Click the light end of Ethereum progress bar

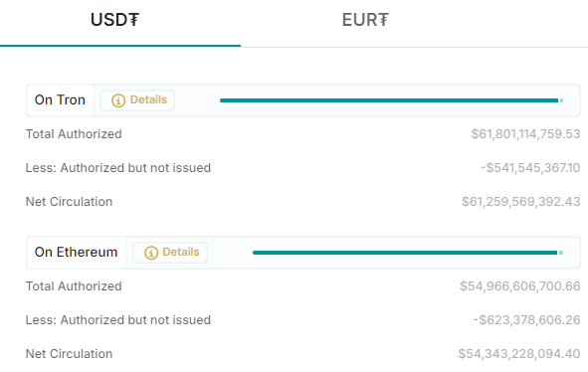560,253
